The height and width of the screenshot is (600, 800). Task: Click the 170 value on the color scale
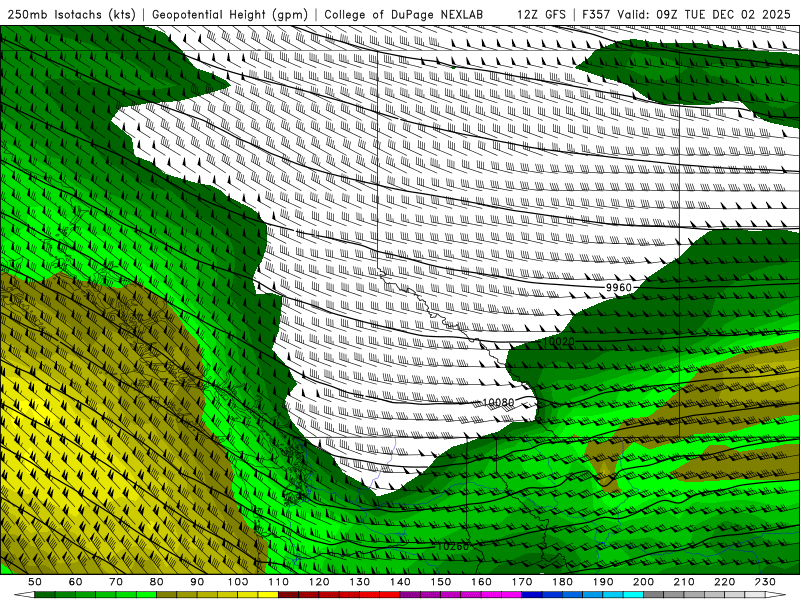pos(522,582)
